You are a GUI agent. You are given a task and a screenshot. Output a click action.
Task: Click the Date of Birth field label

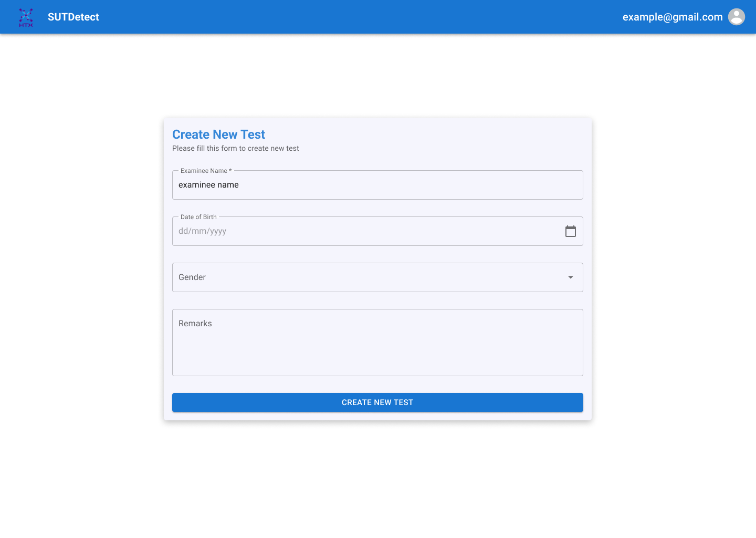[198, 216]
